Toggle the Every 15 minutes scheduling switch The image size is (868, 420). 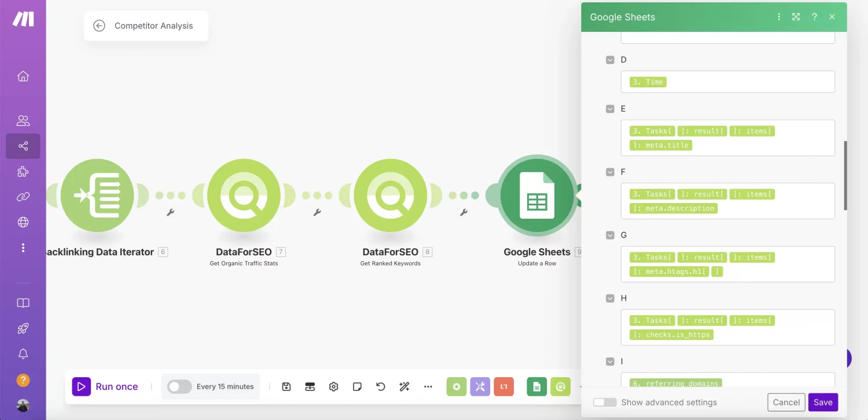(x=179, y=386)
